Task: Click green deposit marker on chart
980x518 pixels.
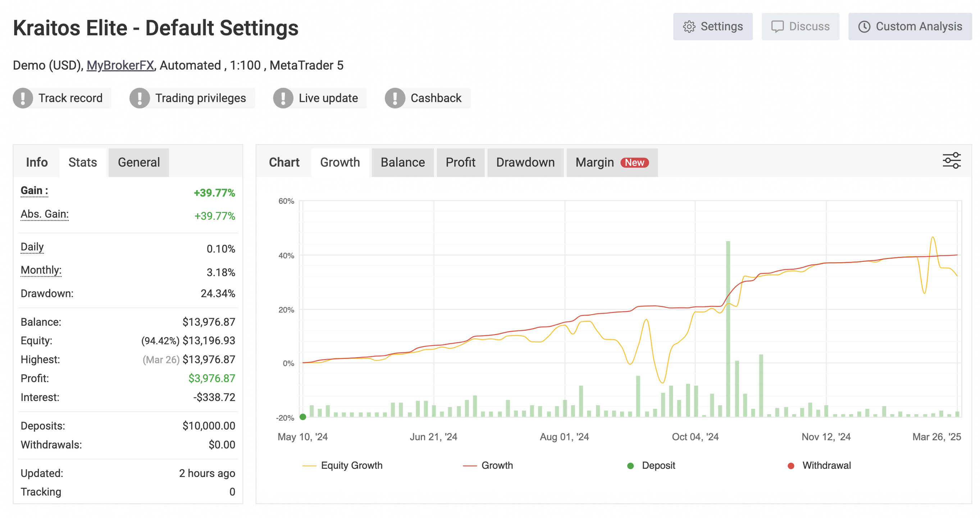Action: point(303,417)
